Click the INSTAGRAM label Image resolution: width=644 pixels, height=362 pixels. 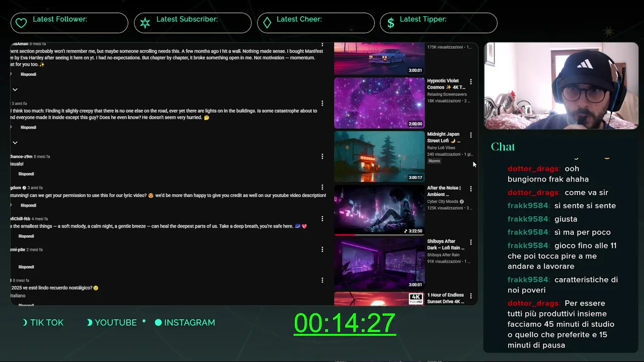(190, 323)
